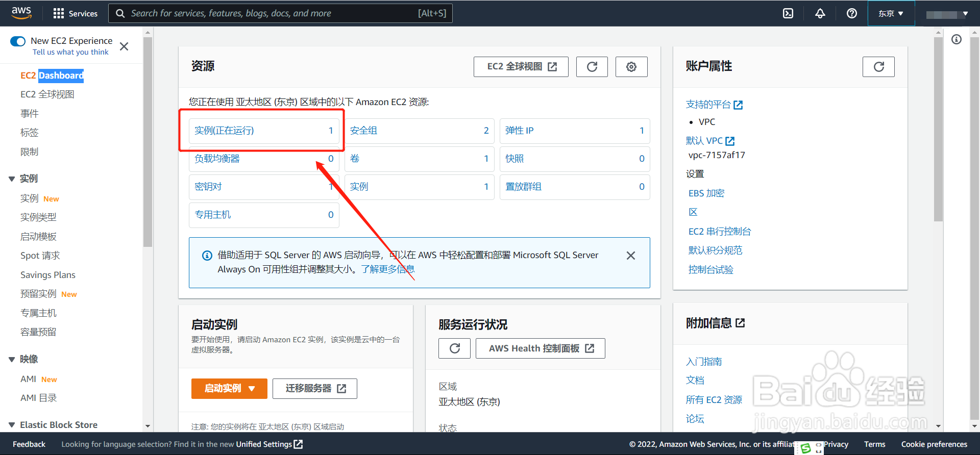Click the 迁移服务器 button
The image size is (980, 455).
pos(315,389)
